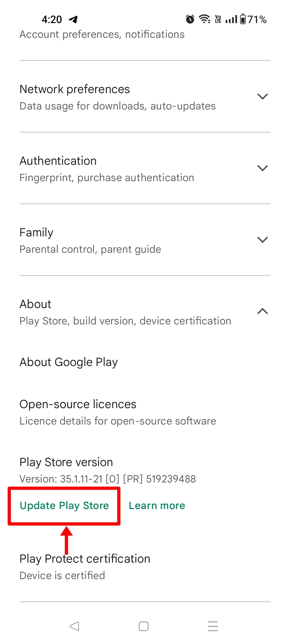Tap the battery indicator icon
290x644 pixels.
tap(243, 19)
